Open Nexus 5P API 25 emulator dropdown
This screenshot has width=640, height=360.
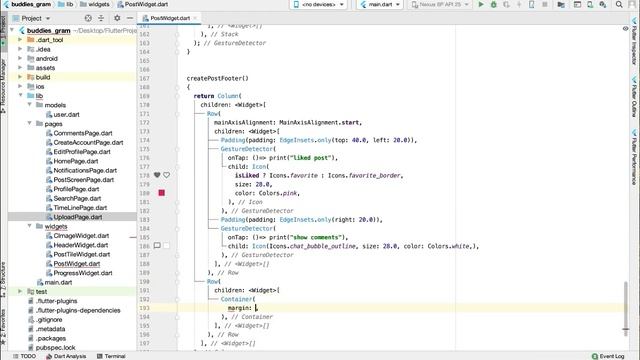(440, 4)
